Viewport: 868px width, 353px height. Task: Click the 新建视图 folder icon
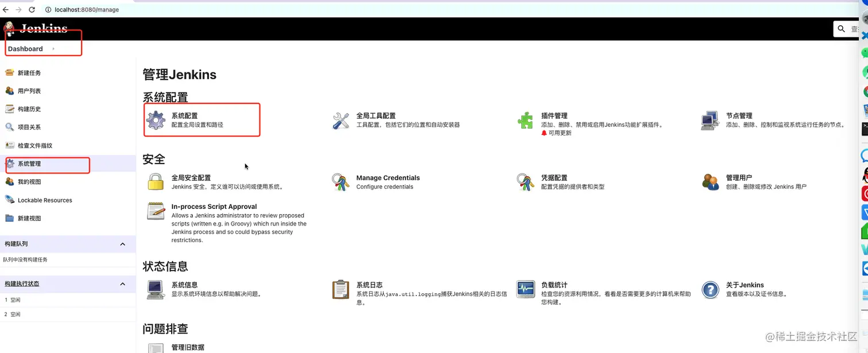pyautogui.click(x=9, y=218)
